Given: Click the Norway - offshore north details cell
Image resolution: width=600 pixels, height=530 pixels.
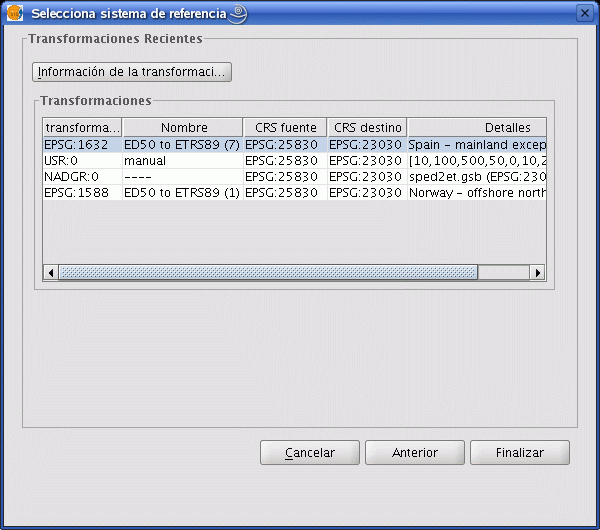Looking at the screenshot, I should 477,192.
